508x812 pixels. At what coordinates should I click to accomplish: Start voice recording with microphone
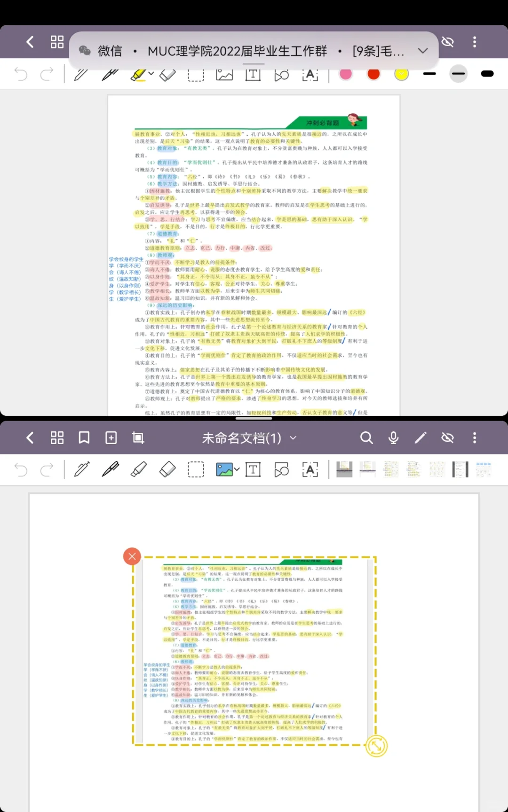coord(393,438)
